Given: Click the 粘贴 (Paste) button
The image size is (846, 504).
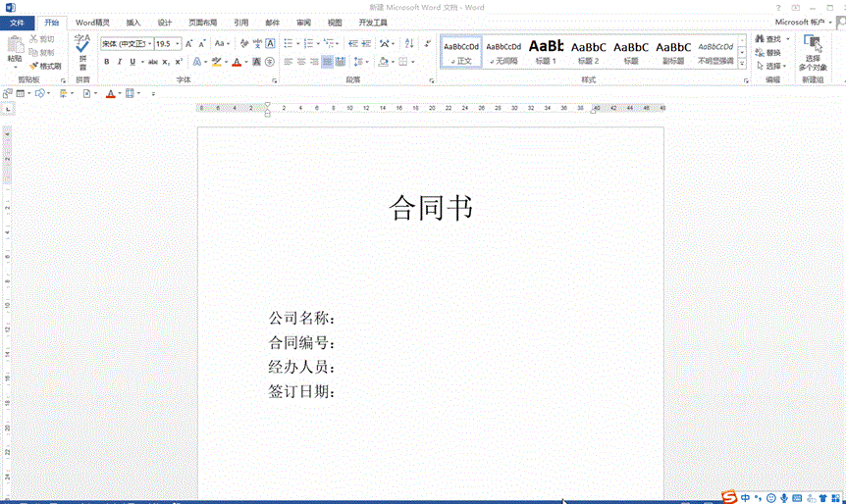Looking at the screenshot, I should click(x=14, y=48).
